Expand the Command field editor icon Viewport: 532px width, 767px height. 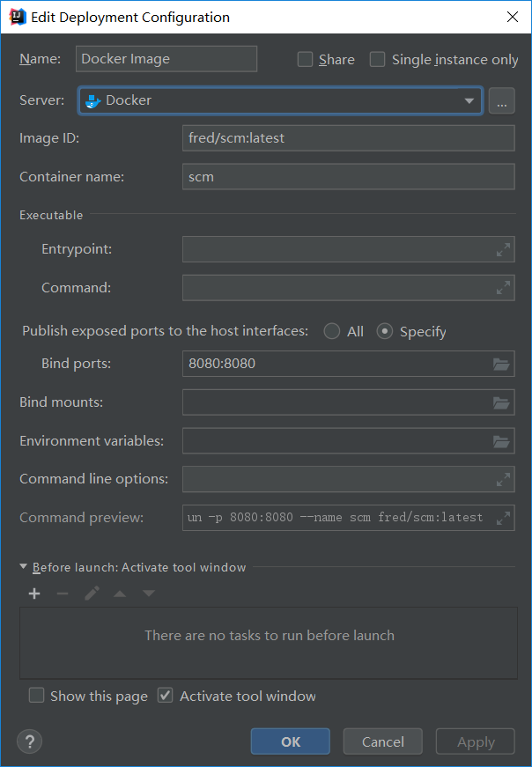point(503,288)
